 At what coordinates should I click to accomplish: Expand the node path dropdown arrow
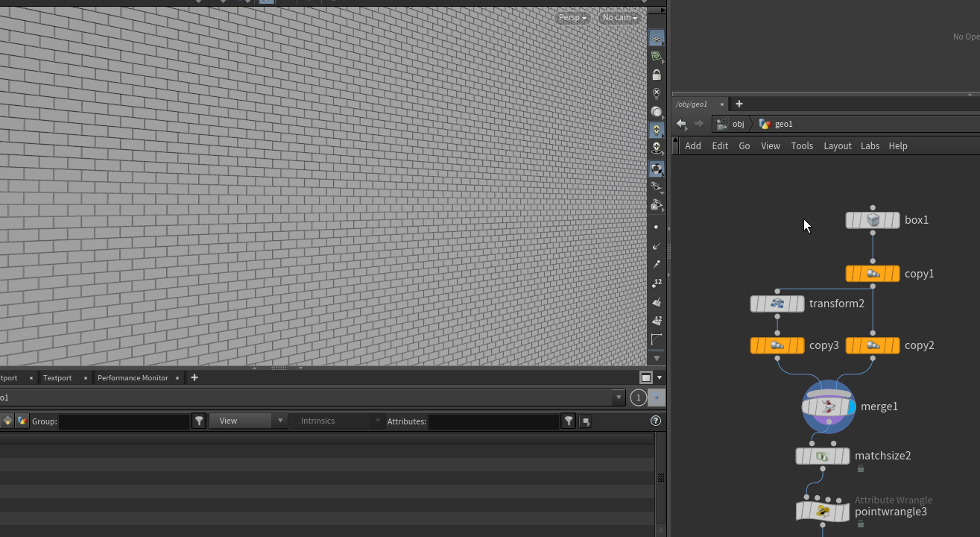(618, 398)
